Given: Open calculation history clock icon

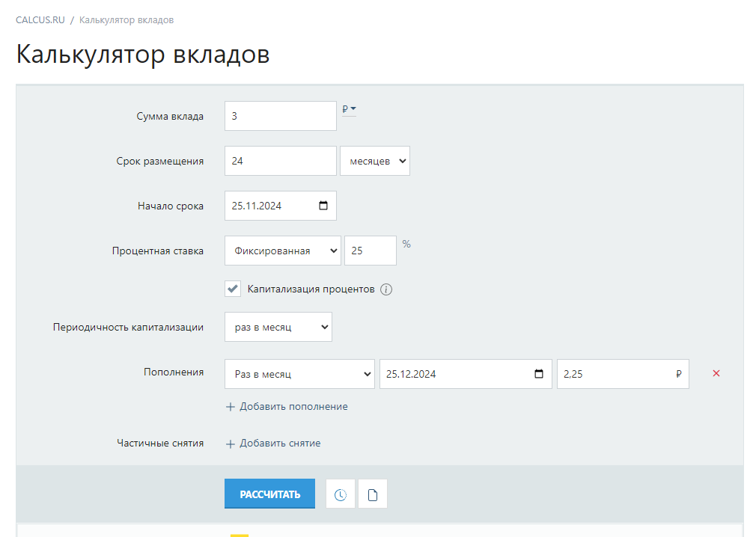Looking at the screenshot, I should pyautogui.click(x=341, y=494).
